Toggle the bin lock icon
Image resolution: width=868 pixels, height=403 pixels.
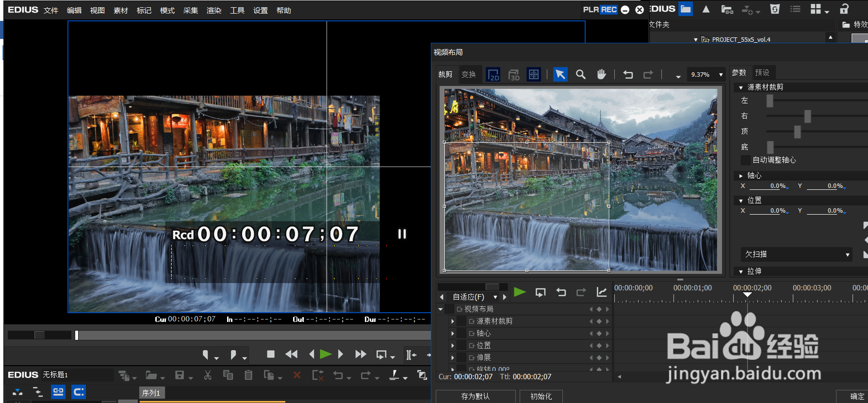coord(844,9)
